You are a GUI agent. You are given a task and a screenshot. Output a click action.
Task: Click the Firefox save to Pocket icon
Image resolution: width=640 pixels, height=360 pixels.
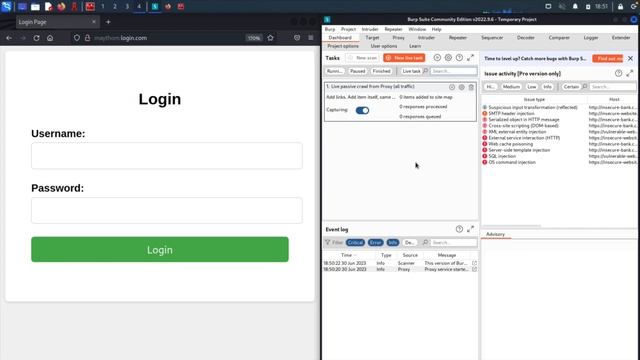coord(297,38)
